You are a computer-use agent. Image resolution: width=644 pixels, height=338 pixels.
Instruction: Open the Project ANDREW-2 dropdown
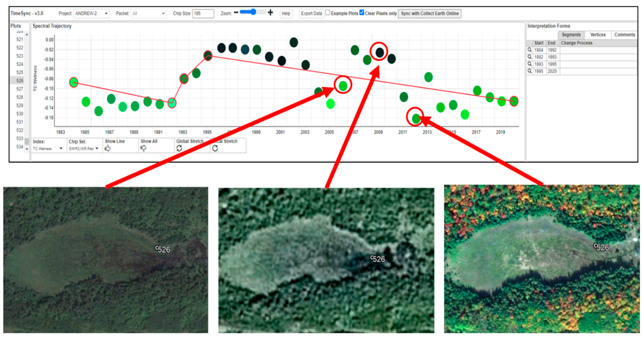(91, 14)
